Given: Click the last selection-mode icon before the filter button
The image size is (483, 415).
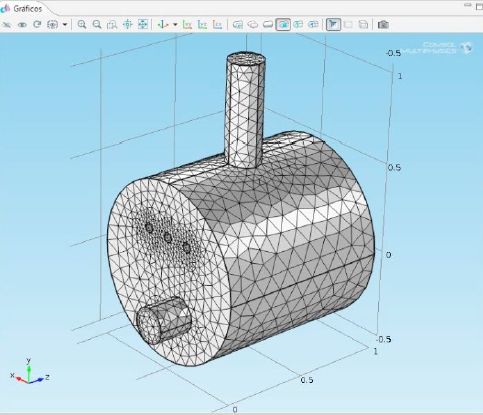Looking at the screenshot, I should pyautogui.click(x=313, y=25).
